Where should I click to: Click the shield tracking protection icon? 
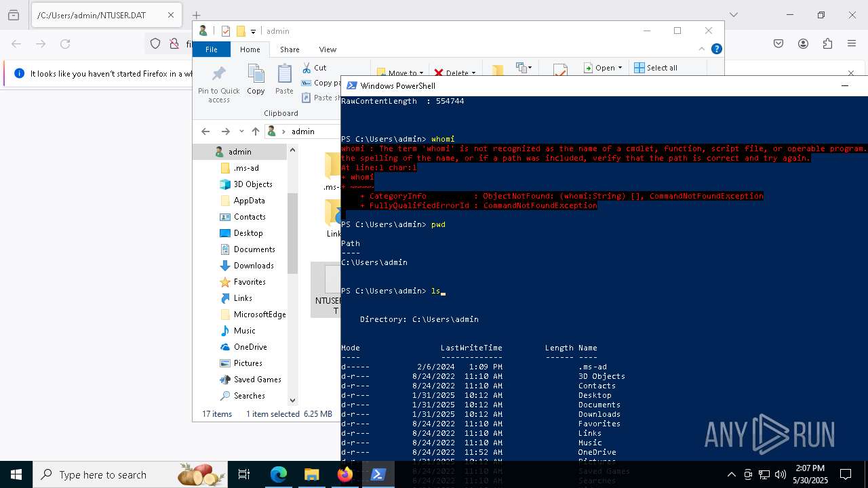[x=155, y=43]
